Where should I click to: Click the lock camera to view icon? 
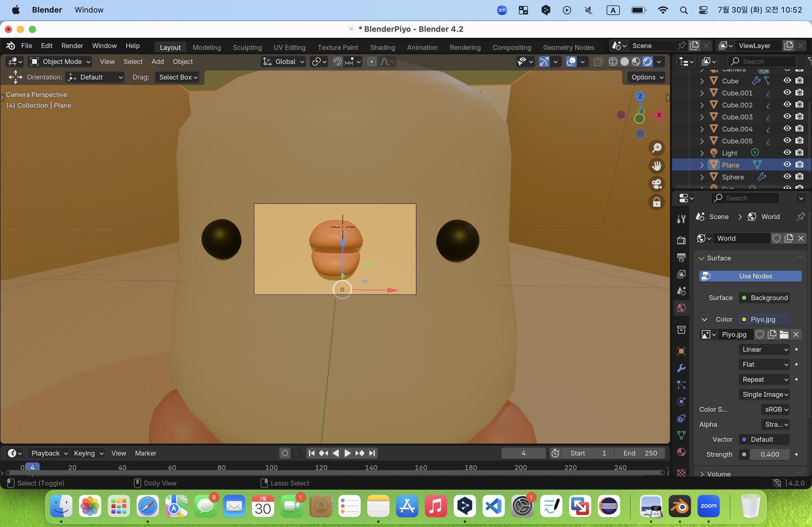coord(656,203)
